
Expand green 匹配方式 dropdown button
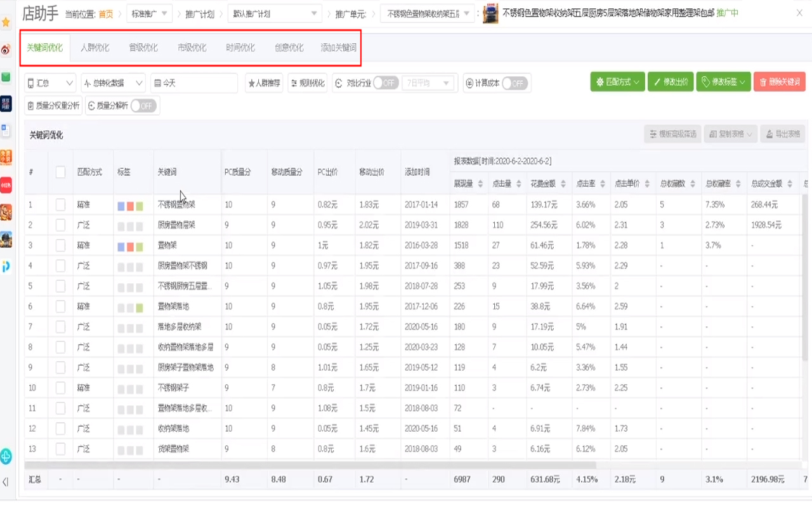click(x=618, y=82)
